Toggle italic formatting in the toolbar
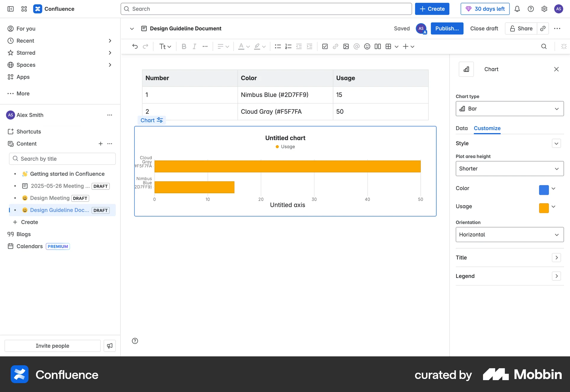The height and width of the screenshot is (392, 570). pyautogui.click(x=194, y=46)
